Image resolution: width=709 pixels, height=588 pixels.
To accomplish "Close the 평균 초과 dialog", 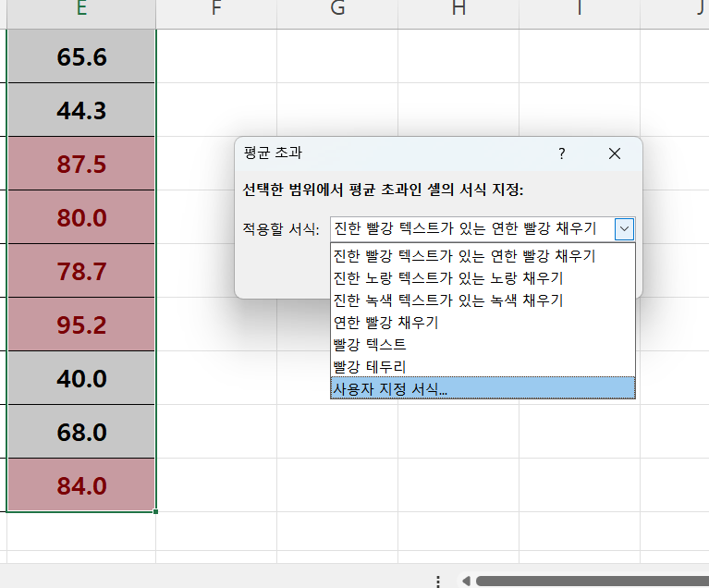I will pos(615,153).
